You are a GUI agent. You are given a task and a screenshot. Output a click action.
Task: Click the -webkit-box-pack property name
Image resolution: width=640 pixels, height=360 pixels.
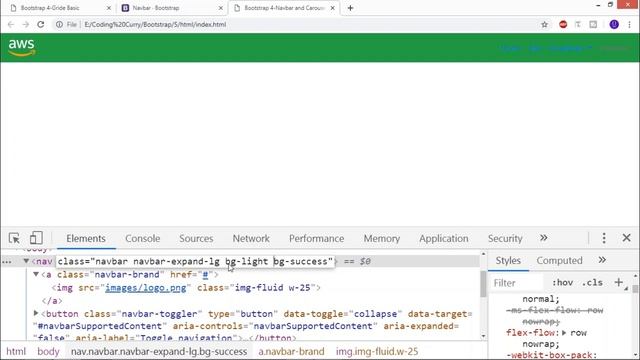(549, 355)
